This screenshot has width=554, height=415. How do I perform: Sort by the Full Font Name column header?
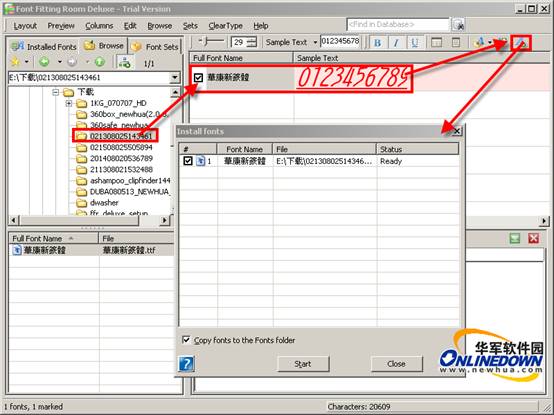241,58
